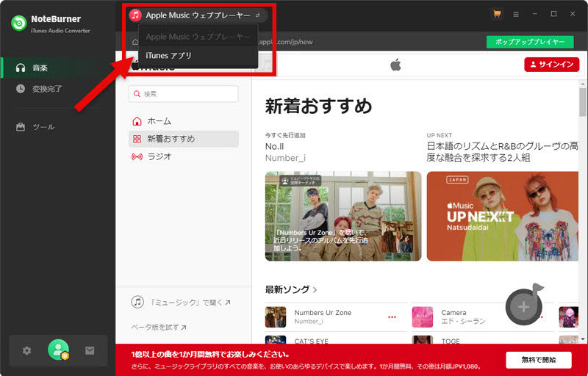
Task: Click the 「ミュージック」で聞く link
Action: pyautogui.click(x=181, y=303)
